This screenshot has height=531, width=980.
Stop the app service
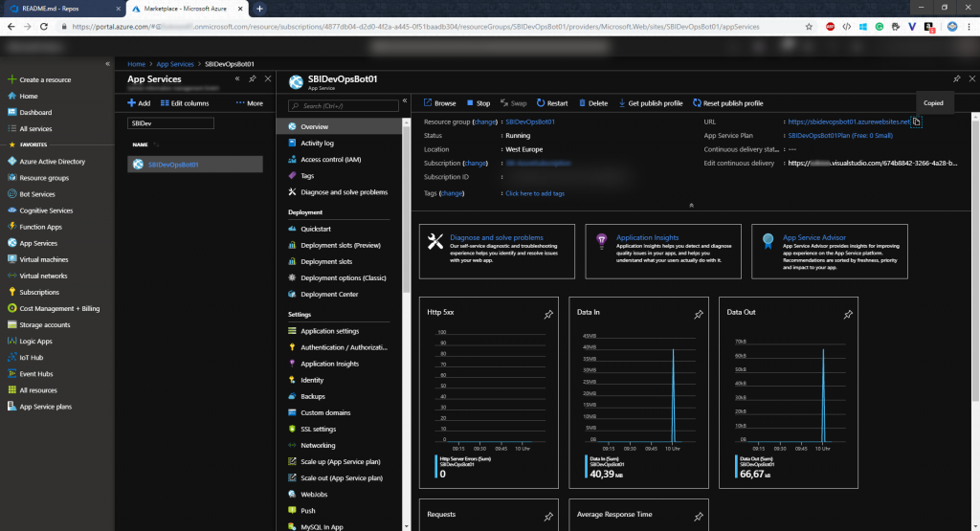pos(479,103)
